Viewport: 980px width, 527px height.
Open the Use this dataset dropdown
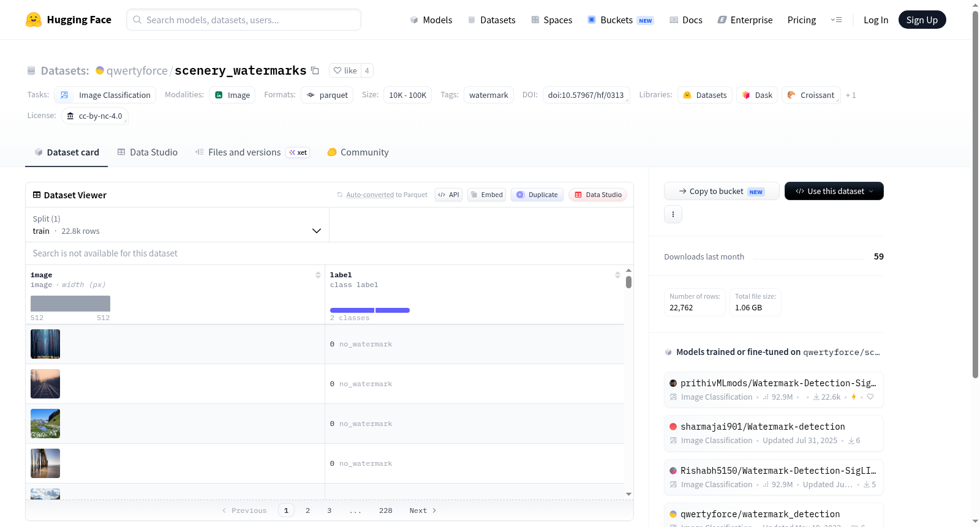click(x=834, y=191)
